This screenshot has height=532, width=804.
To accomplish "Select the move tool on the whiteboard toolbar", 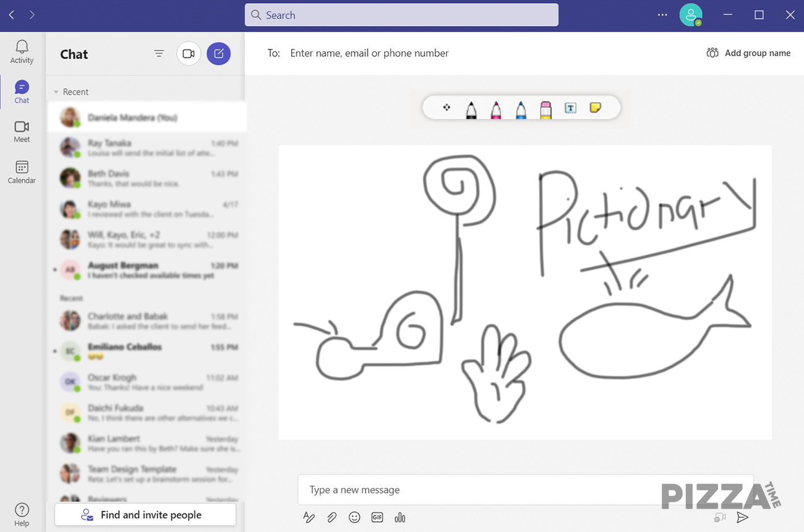I will [447, 107].
